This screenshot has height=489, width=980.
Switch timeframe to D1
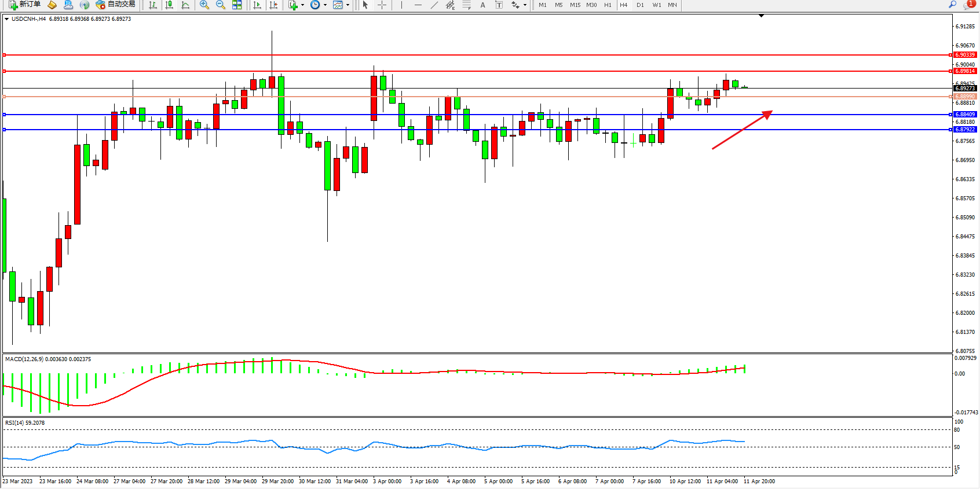tap(640, 5)
